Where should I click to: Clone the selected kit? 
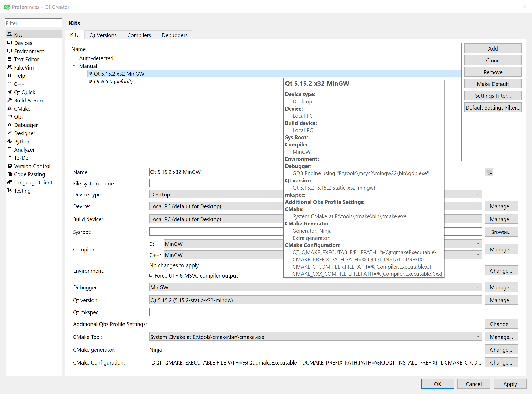(x=493, y=60)
